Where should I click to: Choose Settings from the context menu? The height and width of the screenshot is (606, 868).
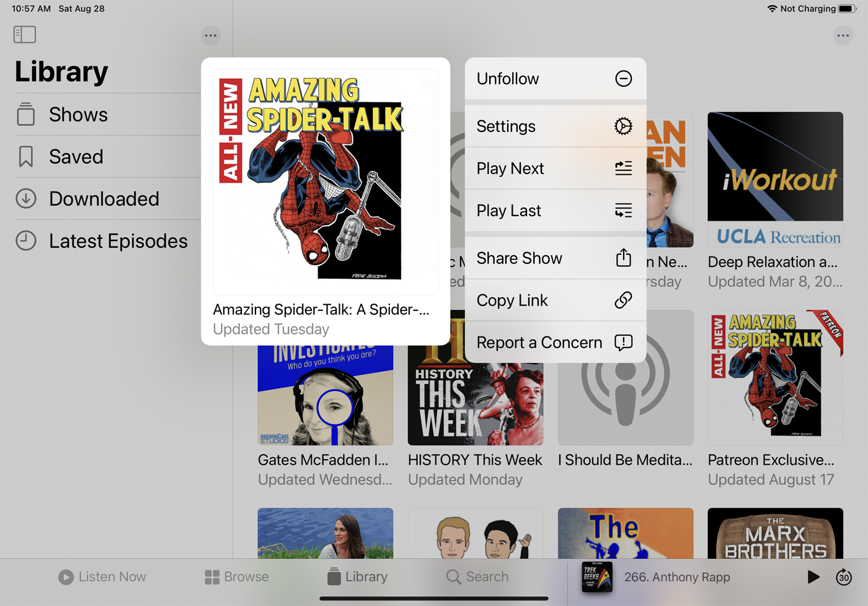556,126
